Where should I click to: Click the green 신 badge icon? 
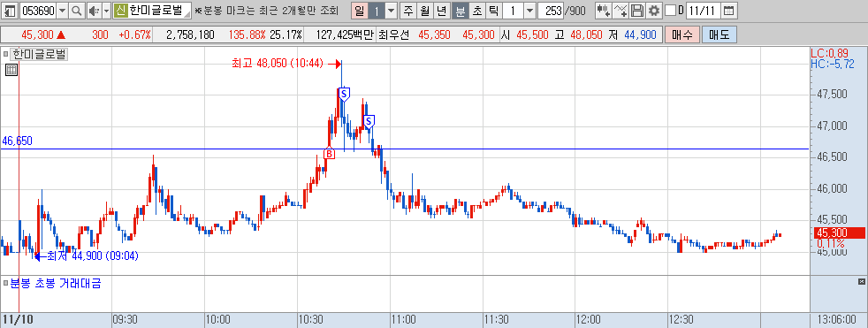click(120, 11)
